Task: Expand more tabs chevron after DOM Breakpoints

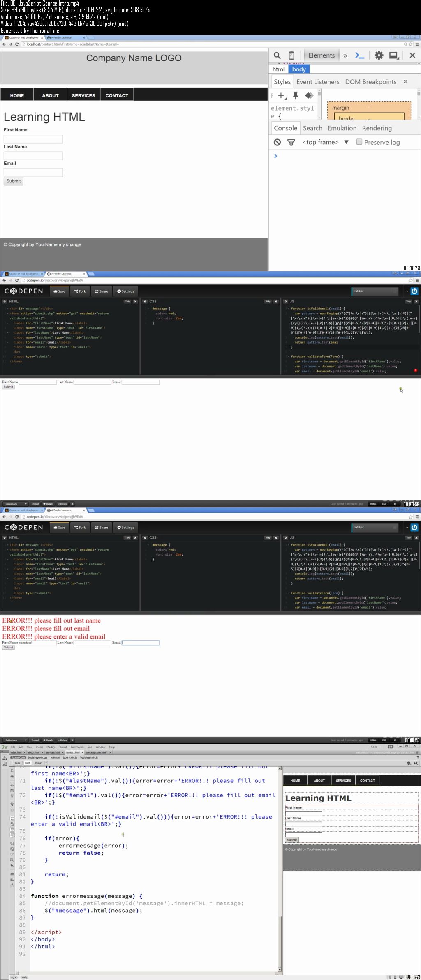Action: [x=405, y=81]
